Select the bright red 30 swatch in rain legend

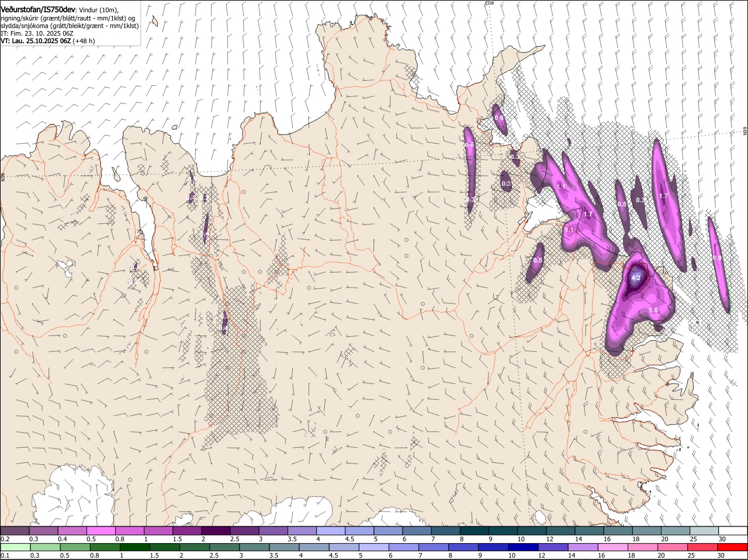tap(733, 547)
